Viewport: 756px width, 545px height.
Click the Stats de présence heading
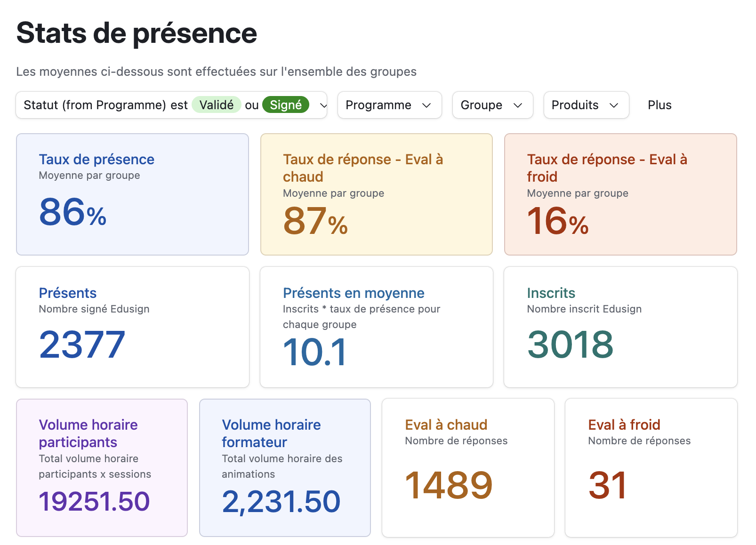click(x=137, y=33)
